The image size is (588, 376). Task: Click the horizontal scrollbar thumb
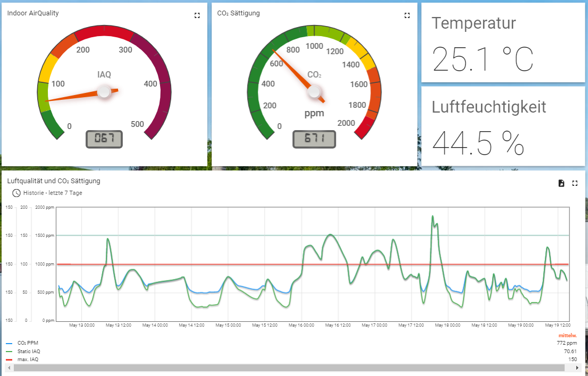(x=287, y=368)
